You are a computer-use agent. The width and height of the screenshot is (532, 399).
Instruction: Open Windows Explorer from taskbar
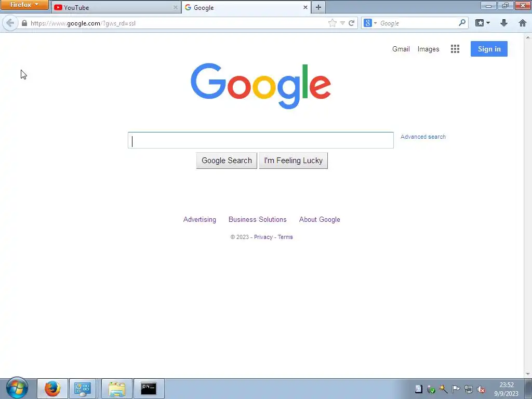(x=117, y=389)
